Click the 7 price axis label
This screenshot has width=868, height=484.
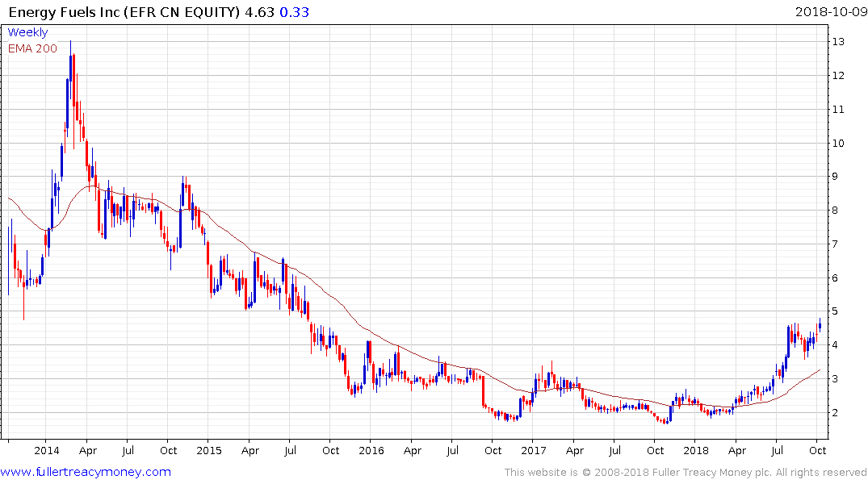point(835,244)
